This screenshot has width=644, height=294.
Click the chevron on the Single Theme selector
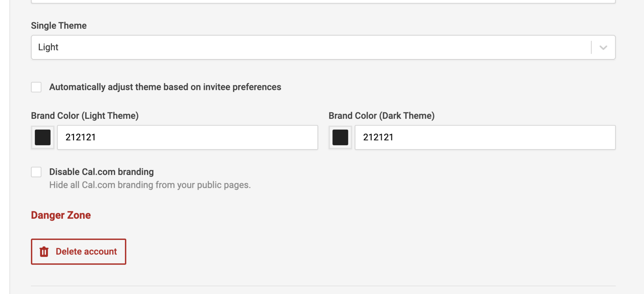(x=603, y=47)
